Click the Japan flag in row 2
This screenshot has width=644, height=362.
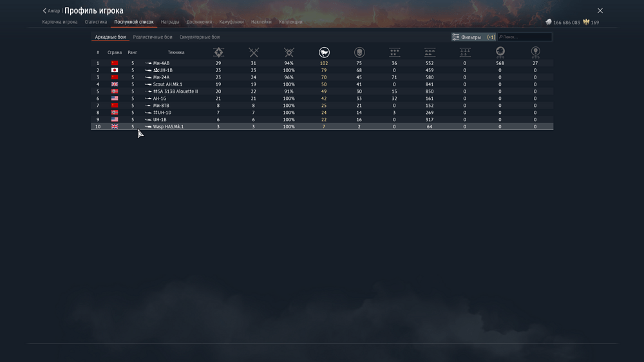[x=115, y=70]
